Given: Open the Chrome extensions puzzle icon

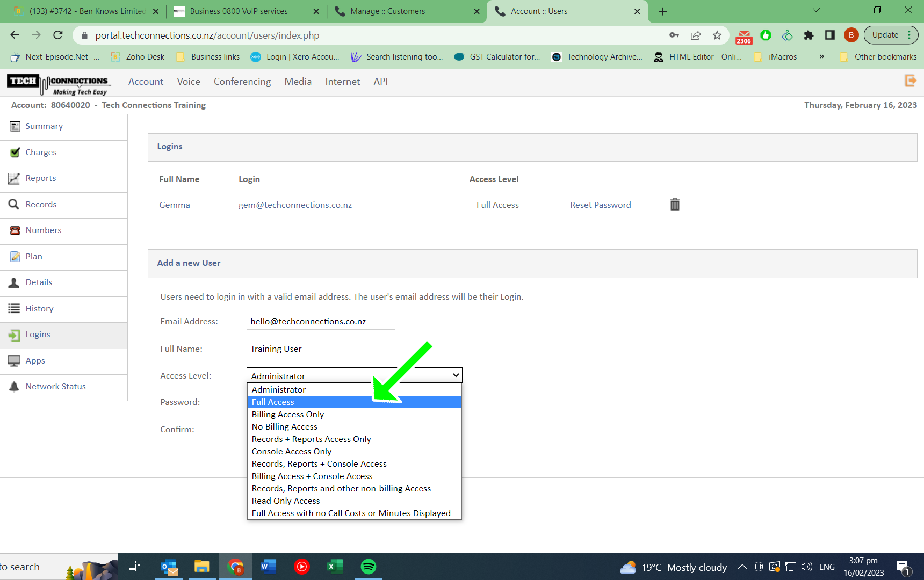Looking at the screenshot, I should [x=808, y=35].
